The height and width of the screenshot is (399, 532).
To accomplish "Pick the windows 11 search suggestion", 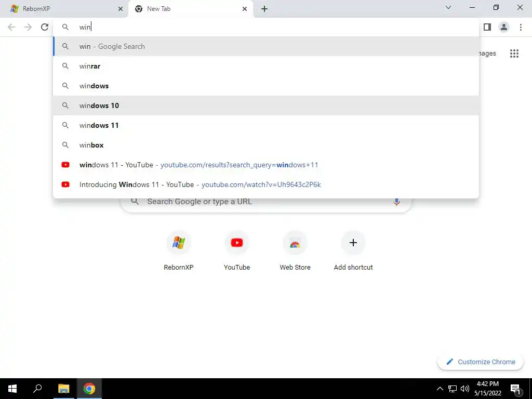I will point(266,125).
